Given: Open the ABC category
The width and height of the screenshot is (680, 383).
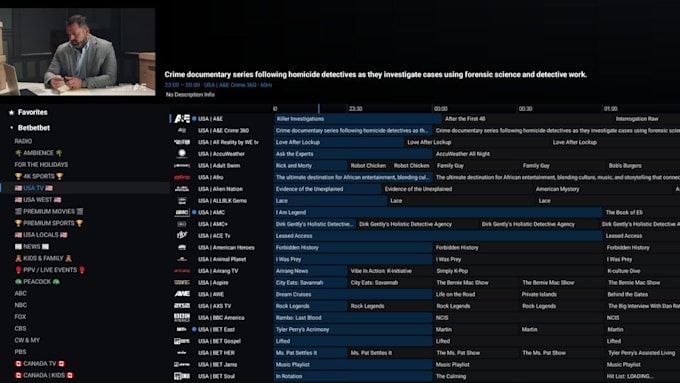Looking at the screenshot, I should tap(20, 293).
